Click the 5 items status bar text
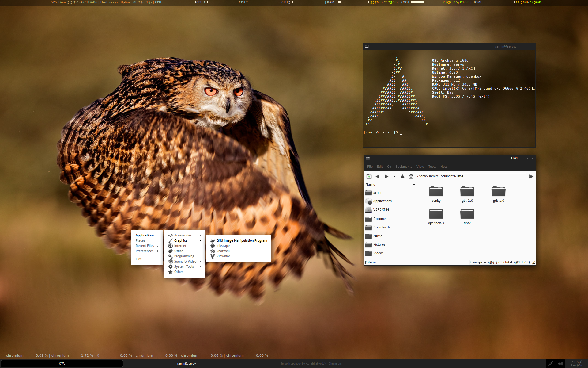The image size is (588, 368). pyautogui.click(x=370, y=262)
